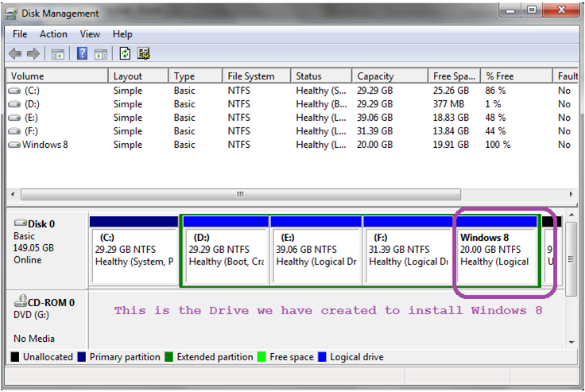Toggle the Show/Hide Console Tree icon
Image resolution: width=585 pixels, height=392 pixels.
pos(58,54)
